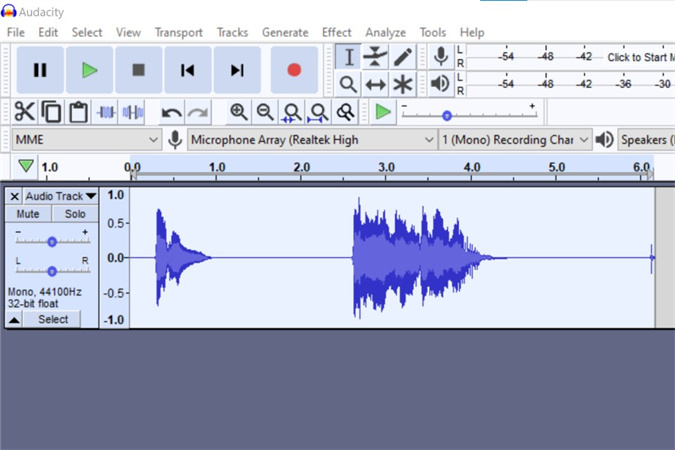
Task: Solo the Audio Track
Action: pyautogui.click(x=75, y=214)
